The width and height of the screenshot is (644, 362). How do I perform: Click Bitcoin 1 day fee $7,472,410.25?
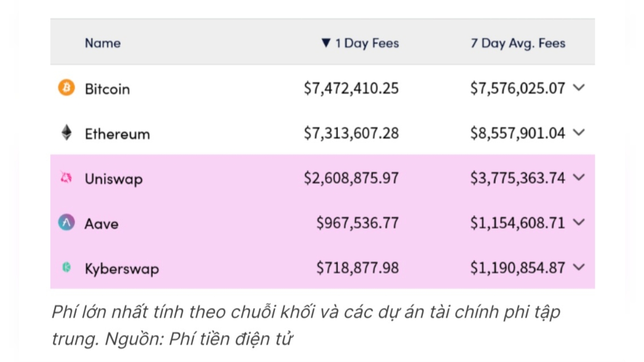point(351,88)
